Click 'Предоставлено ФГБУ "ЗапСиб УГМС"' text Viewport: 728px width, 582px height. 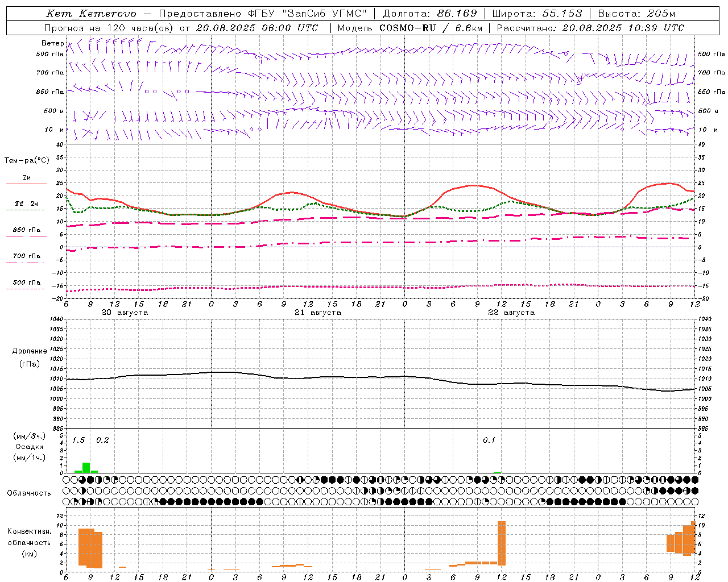tap(263, 14)
